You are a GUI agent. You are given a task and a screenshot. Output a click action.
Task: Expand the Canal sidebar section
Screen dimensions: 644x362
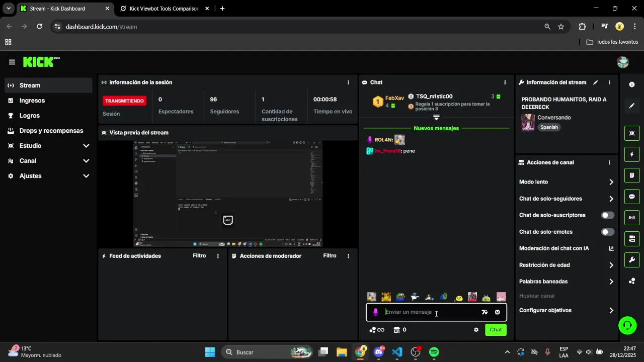pyautogui.click(x=48, y=161)
